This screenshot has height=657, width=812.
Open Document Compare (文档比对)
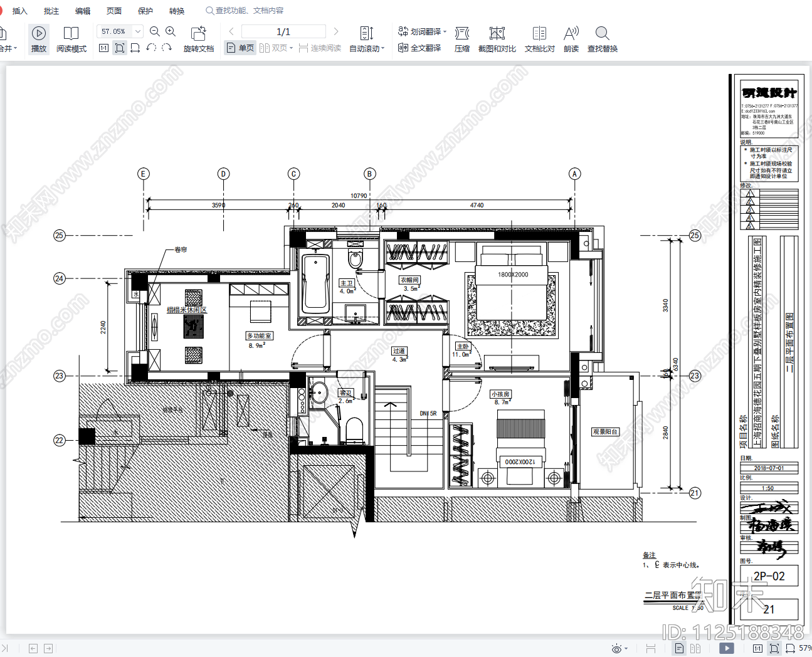point(539,39)
